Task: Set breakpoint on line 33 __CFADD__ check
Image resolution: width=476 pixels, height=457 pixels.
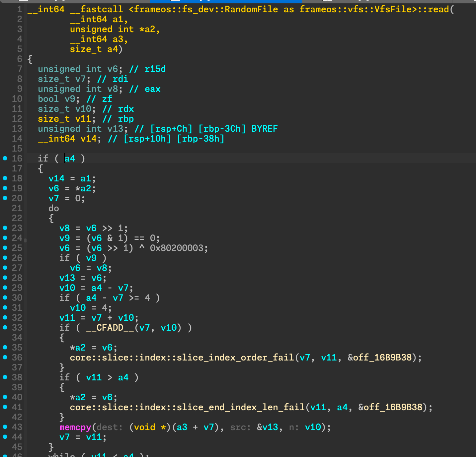Action: point(5,328)
